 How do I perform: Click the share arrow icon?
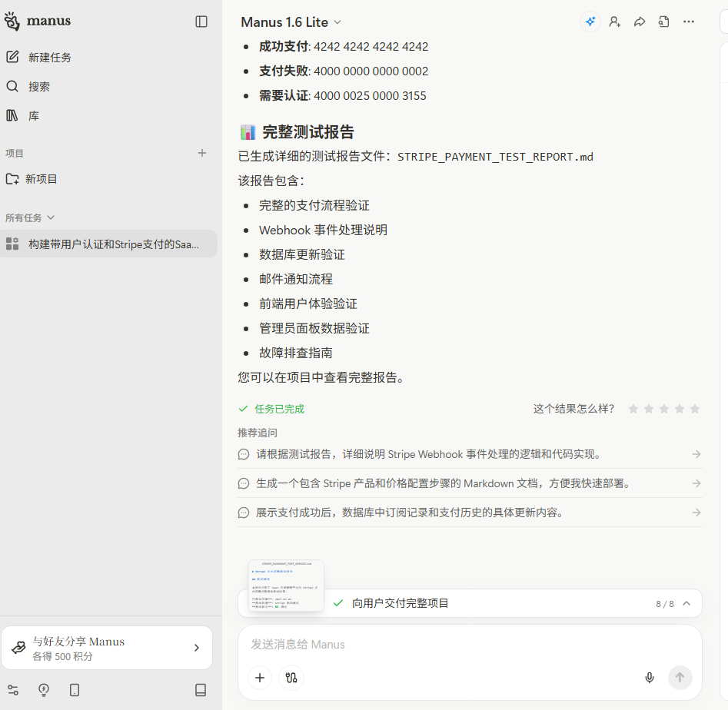click(x=640, y=22)
